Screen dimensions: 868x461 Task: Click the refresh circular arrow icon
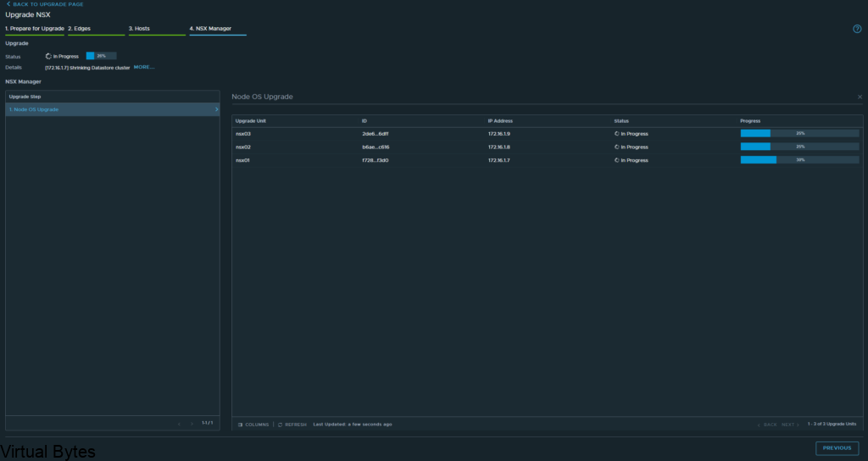tap(280, 425)
